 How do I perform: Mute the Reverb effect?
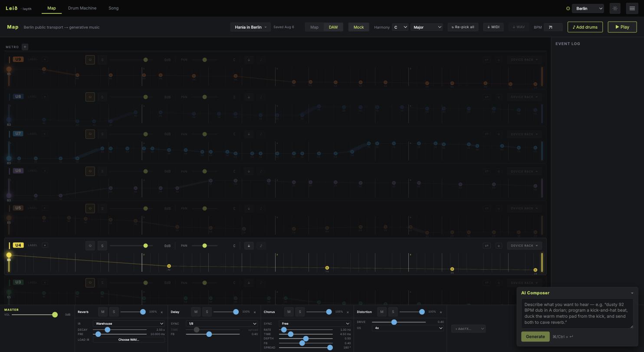click(103, 312)
